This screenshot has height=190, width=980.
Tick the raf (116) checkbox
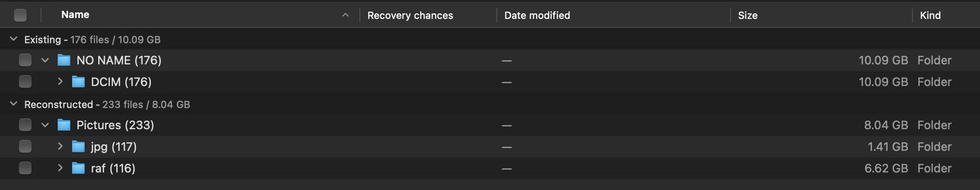click(x=25, y=168)
